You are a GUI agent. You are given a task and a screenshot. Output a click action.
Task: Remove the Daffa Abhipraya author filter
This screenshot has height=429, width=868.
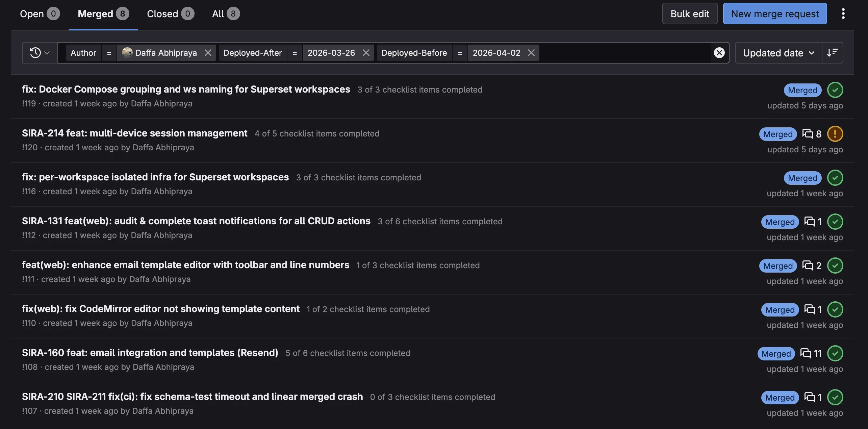point(208,53)
